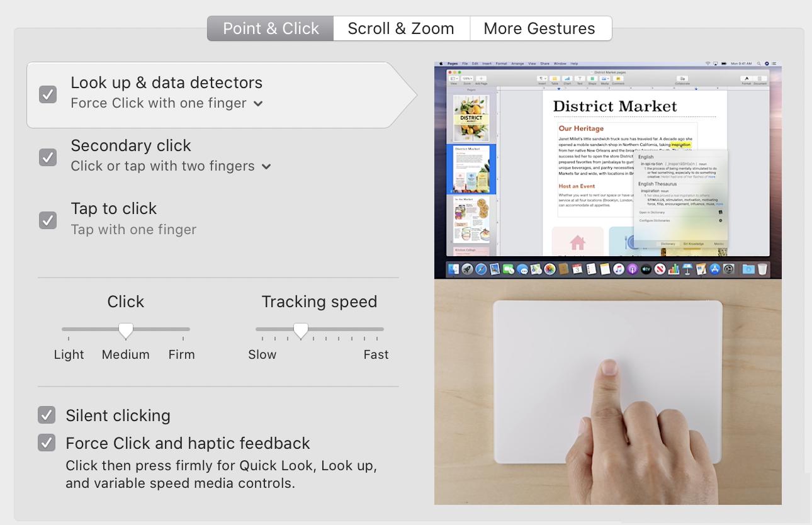Viewport: 812px width, 525px height.
Task: Click the App Store icon in preview dock
Action: pos(715,269)
